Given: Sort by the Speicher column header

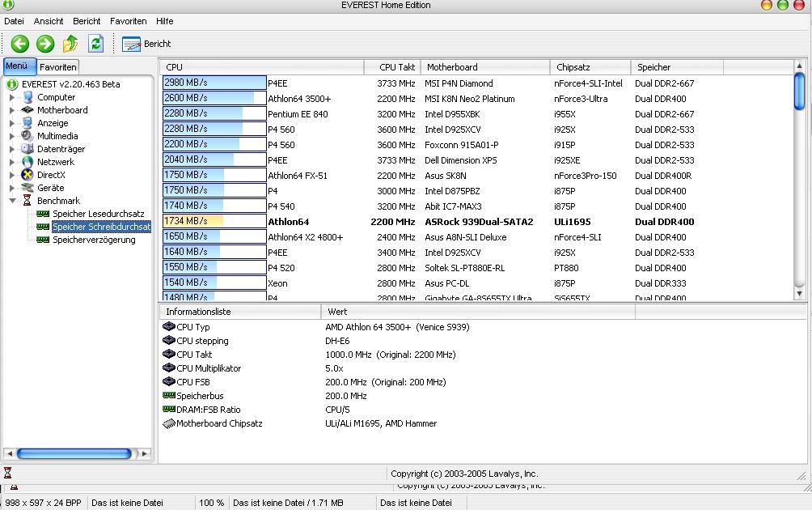Looking at the screenshot, I should 677,67.
